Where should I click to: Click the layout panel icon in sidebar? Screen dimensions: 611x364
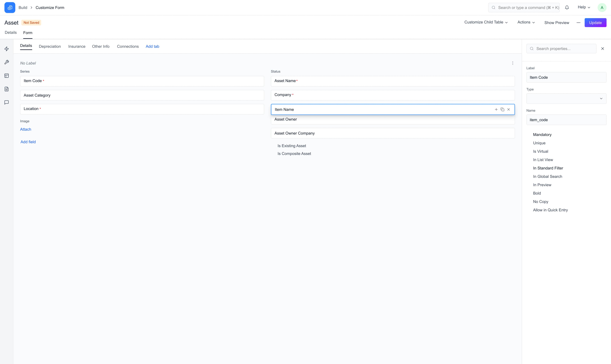pos(6,76)
